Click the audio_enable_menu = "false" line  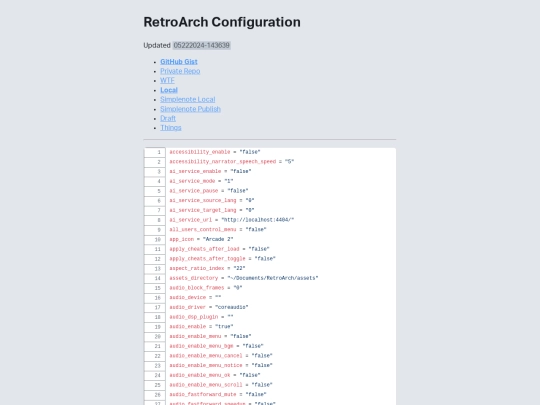point(210,336)
